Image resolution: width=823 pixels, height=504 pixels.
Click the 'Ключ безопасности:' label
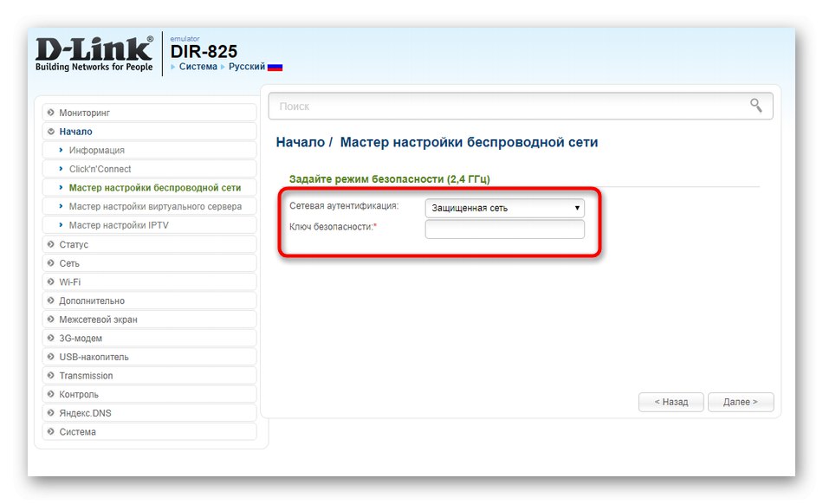tap(333, 227)
